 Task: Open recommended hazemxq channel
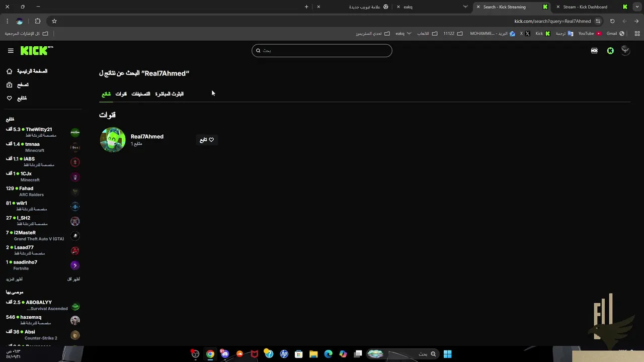(43, 320)
